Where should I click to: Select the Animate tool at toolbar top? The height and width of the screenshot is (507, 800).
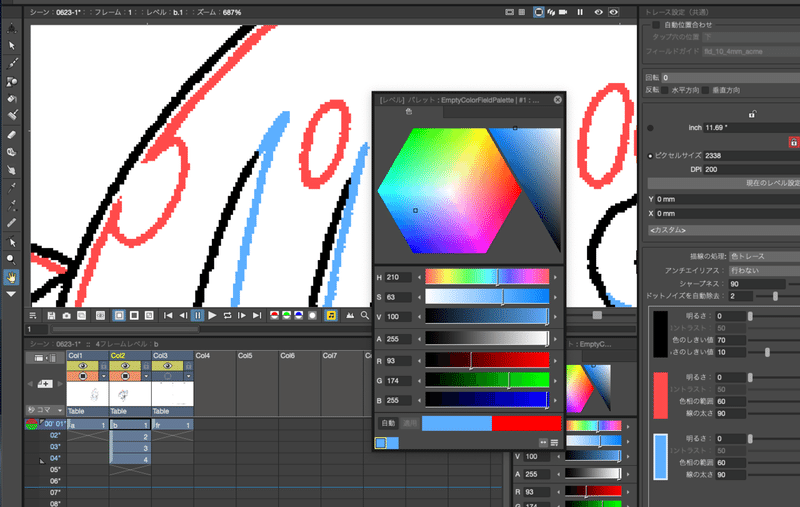coord(11,29)
